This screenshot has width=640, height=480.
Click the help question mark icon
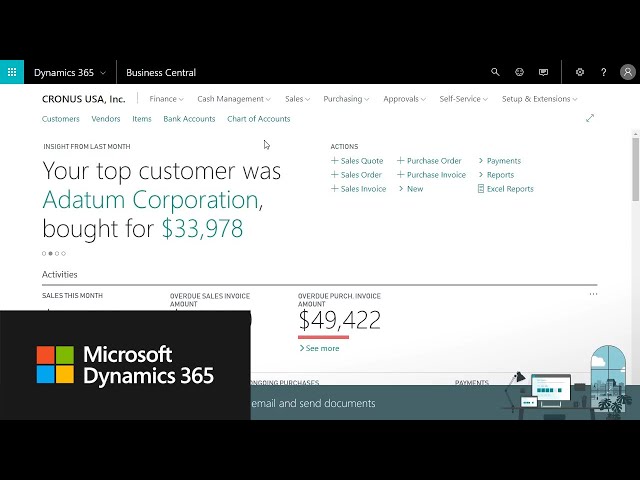click(603, 72)
